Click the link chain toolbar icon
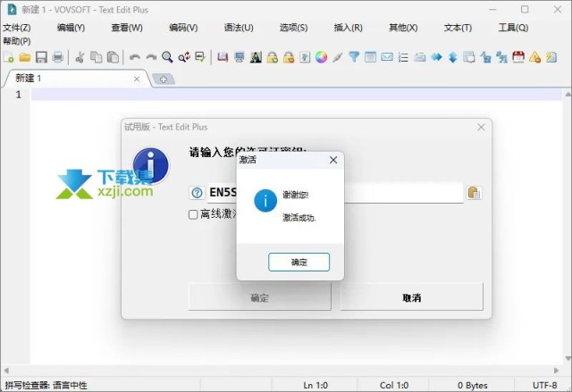Screen dimensions: 572x392 [x=338, y=57]
